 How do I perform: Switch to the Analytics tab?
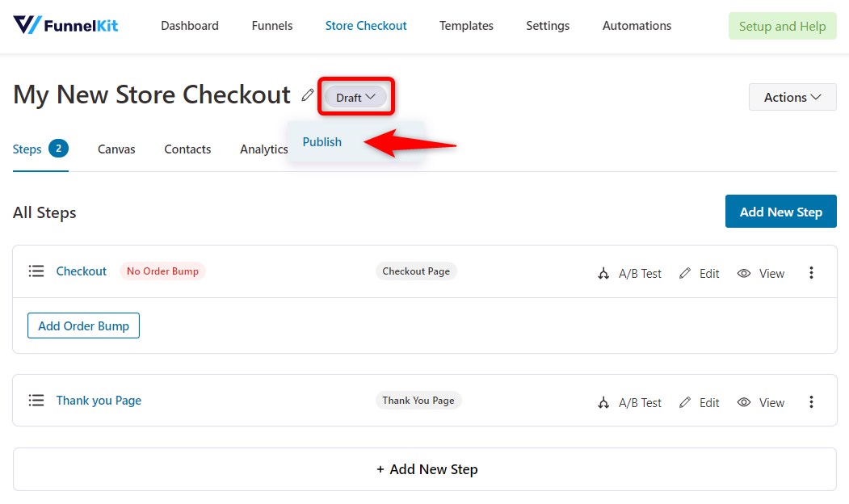263,149
